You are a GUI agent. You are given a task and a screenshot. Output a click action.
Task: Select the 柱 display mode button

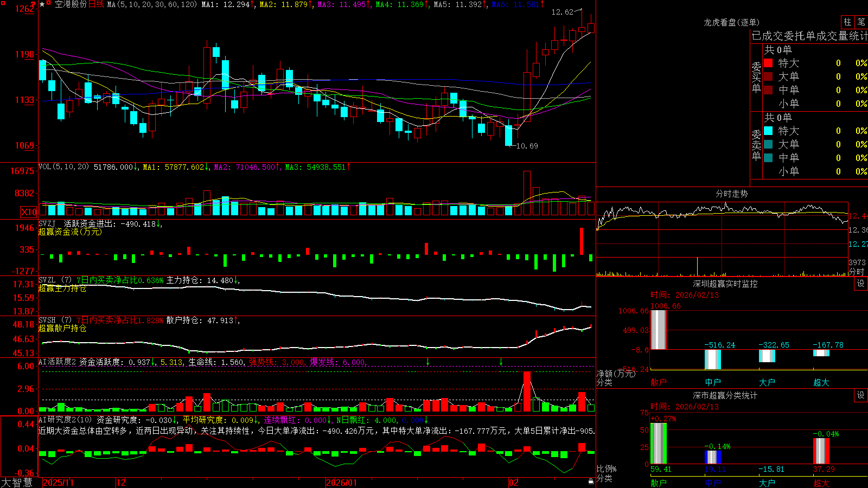coord(847,22)
